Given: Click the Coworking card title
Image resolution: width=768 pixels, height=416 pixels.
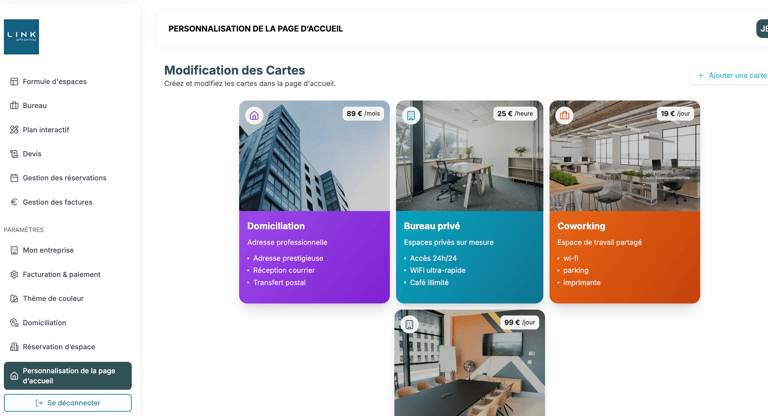Looking at the screenshot, I should pos(581,226).
